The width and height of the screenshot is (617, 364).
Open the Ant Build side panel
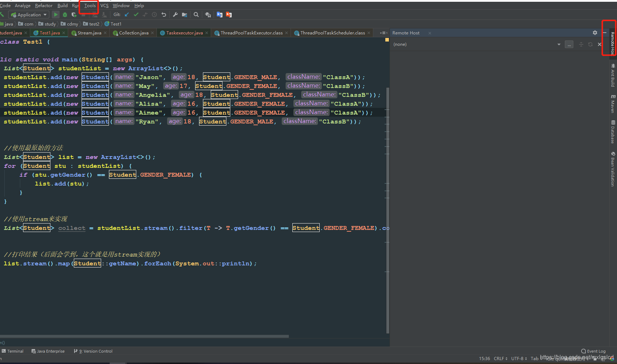point(613,75)
